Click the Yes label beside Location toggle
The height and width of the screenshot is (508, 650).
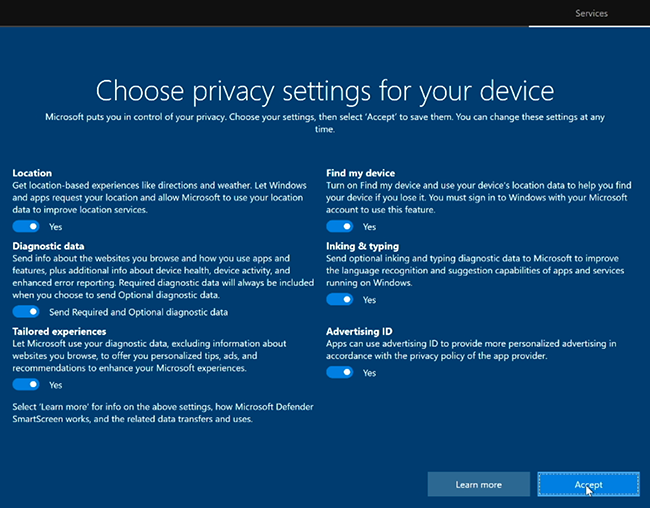56,227
